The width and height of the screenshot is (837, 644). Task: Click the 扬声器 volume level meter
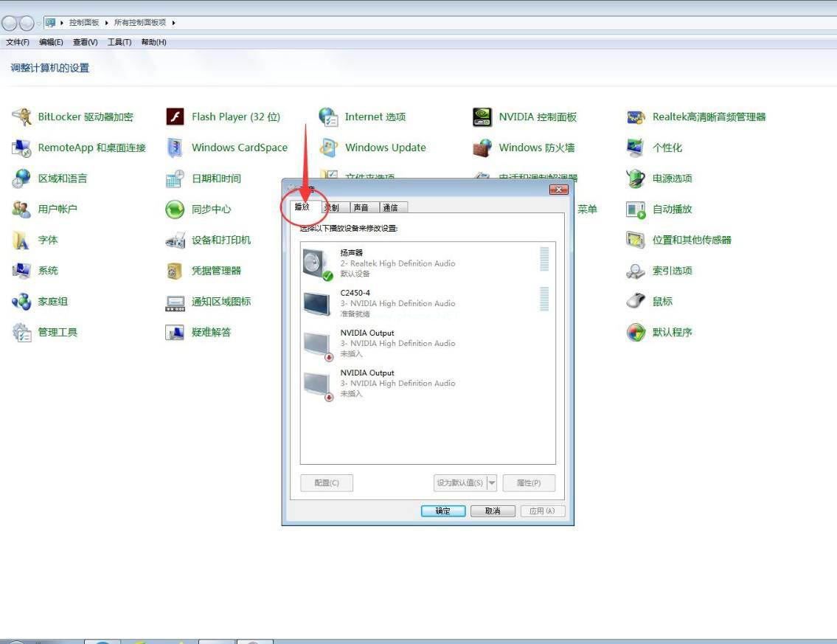(x=544, y=259)
